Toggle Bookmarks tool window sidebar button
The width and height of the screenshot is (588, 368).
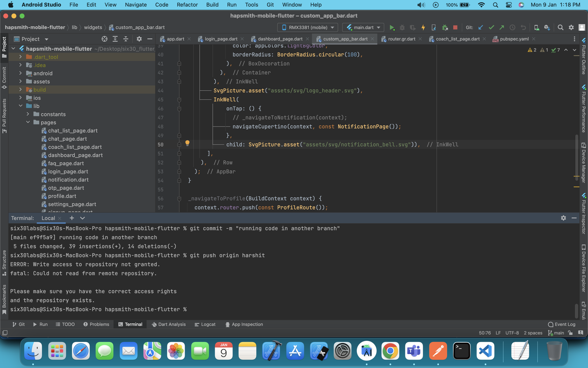coord(4,299)
